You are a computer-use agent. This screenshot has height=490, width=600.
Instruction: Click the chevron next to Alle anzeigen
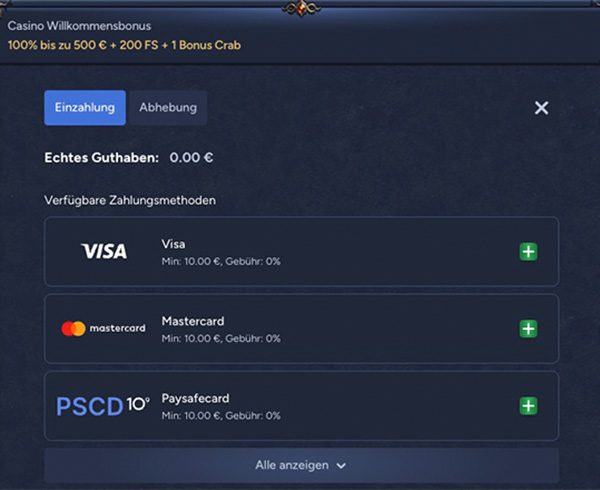coord(341,466)
